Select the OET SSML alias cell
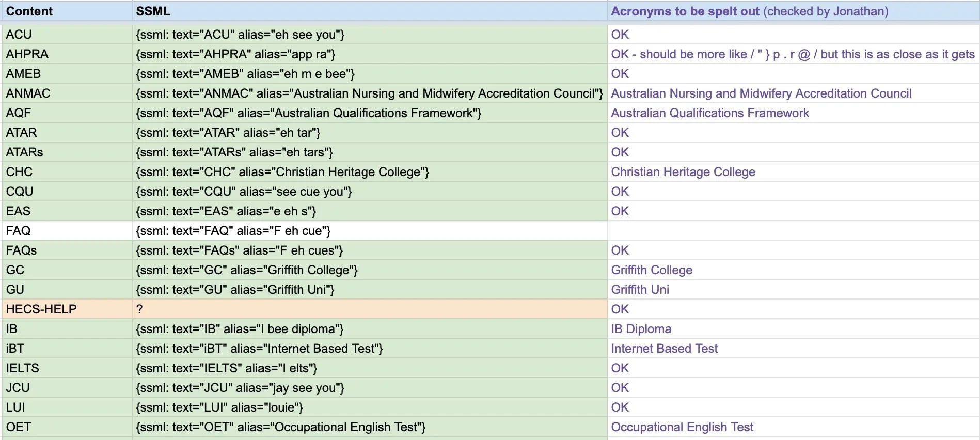The image size is (980, 440). click(370, 427)
